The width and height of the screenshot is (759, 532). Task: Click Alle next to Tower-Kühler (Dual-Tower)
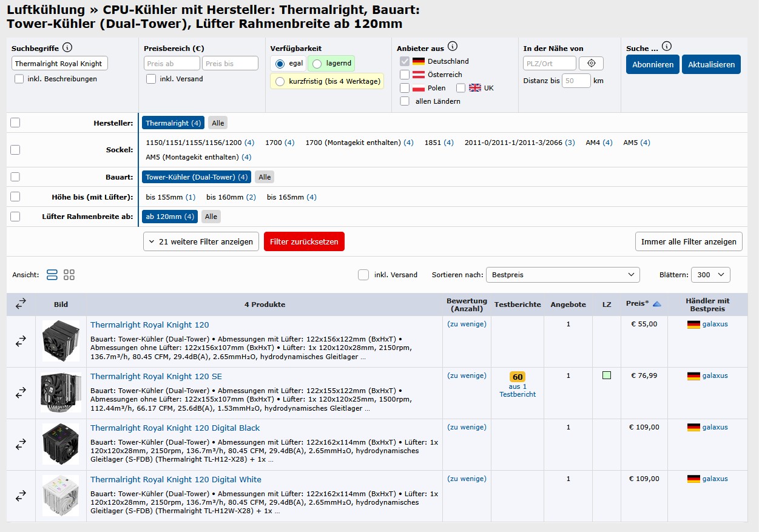pos(265,177)
